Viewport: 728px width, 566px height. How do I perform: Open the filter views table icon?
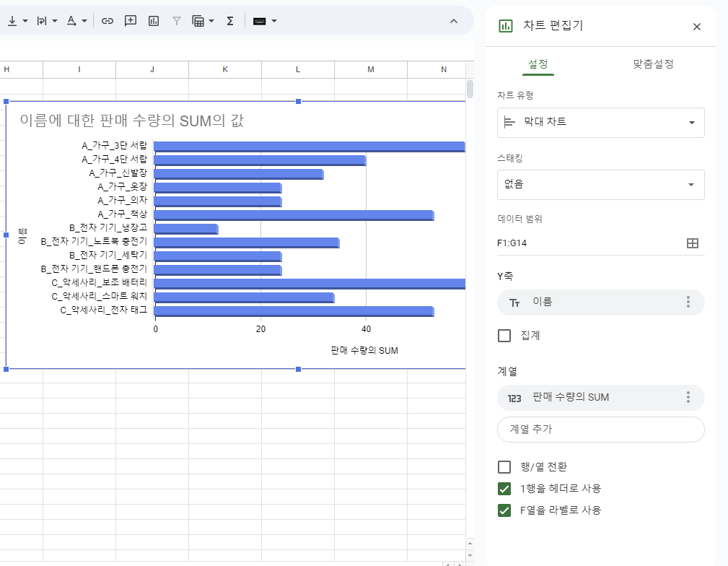[x=198, y=21]
